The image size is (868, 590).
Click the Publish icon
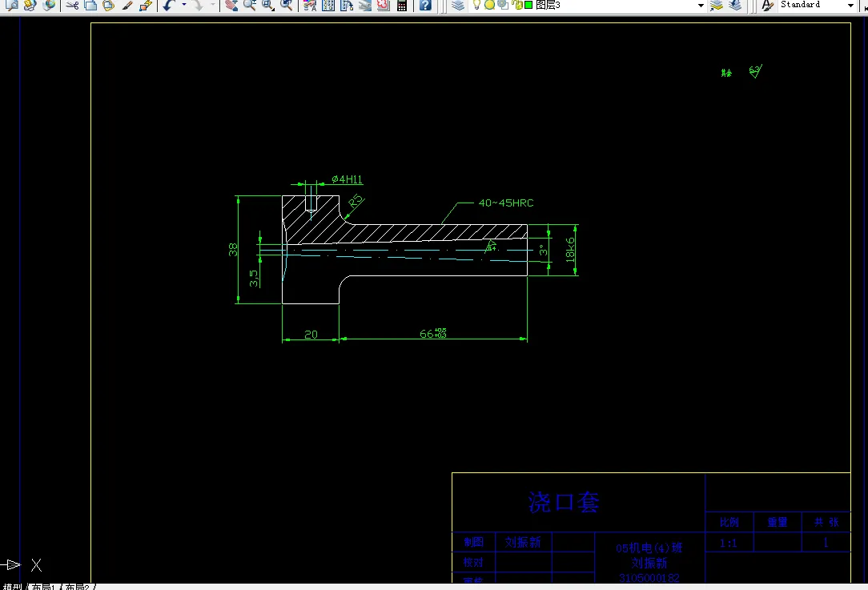click(30, 5)
